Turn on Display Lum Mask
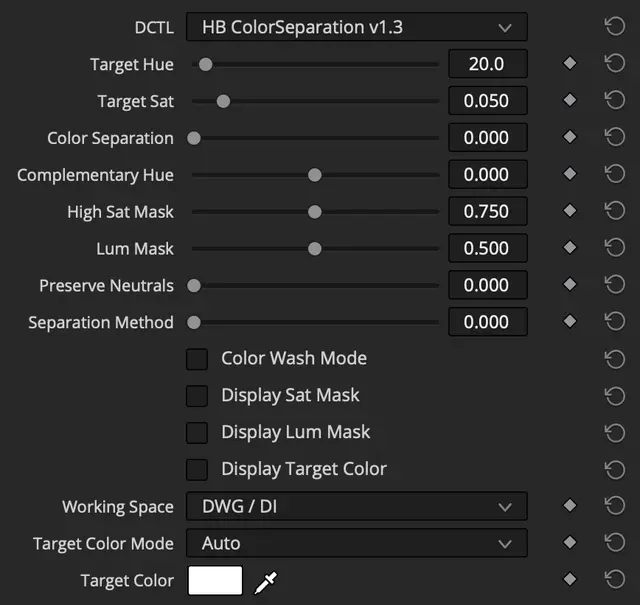The height and width of the screenshot is (605, 640). [197, 433]
